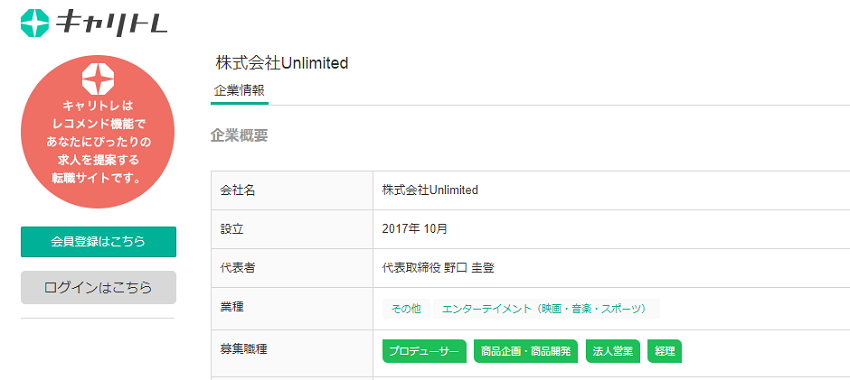Click the 経理 job tag

(665, 351)
